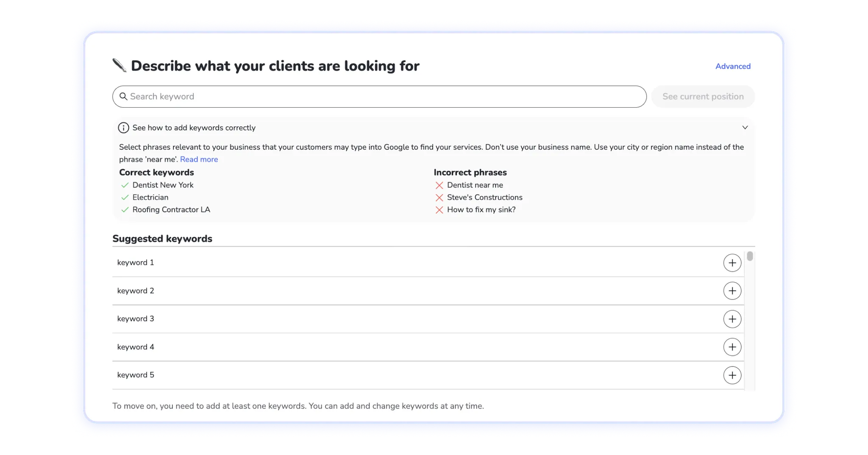Click the pen icon beside the heading
The image size is (868, 455).
120,66
